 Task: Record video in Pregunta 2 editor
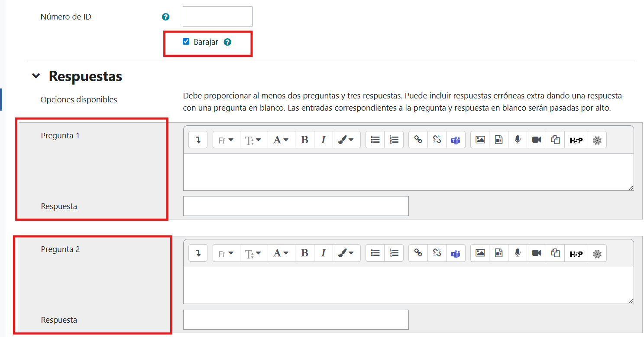[536, 253]
